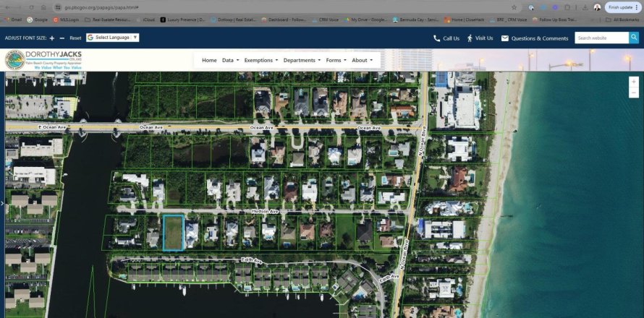The height and width of the screenshot is (318, 644).
Task: Click the Dorothy Jacks Property Appraiser logo
Action: tap(43, 60)
